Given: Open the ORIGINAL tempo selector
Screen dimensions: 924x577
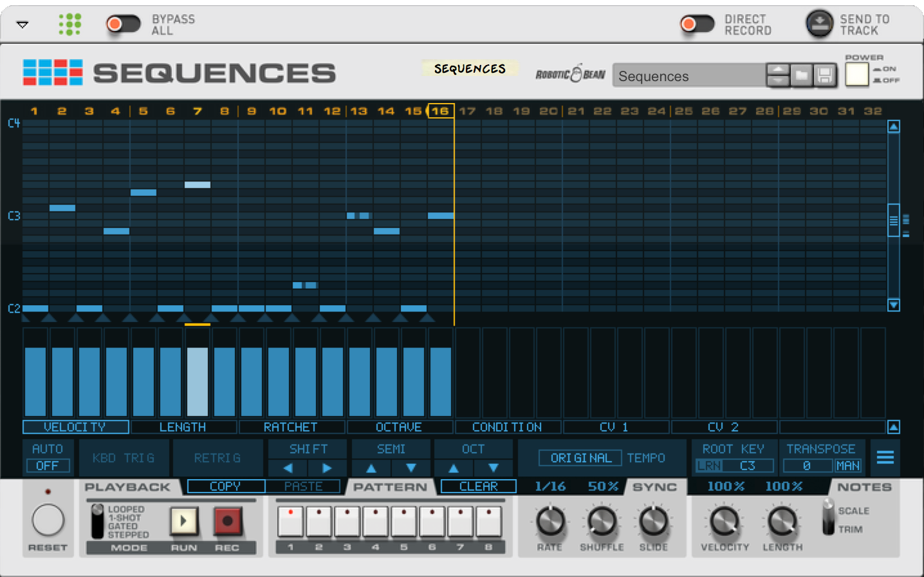Looking at the screenshot, I should pos(580,458).
